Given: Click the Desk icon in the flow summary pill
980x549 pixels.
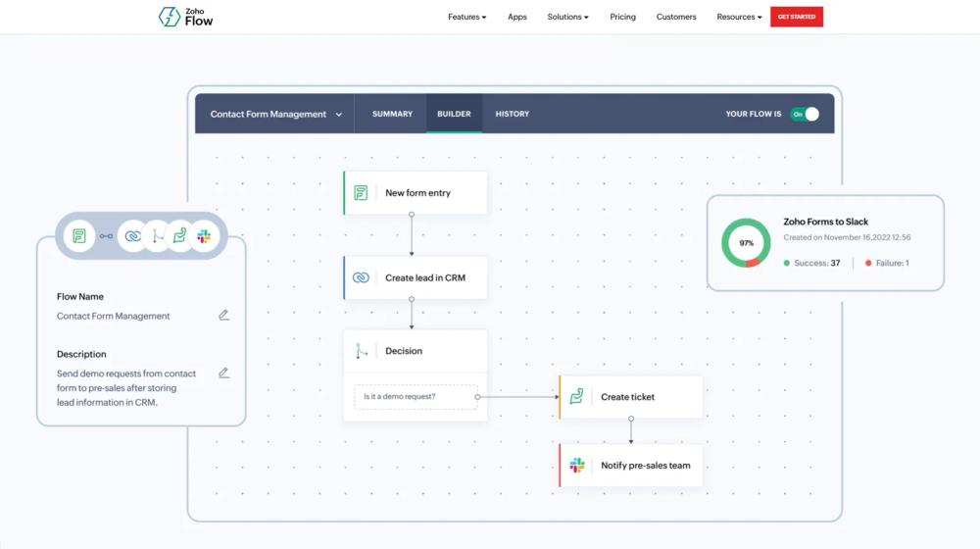Looking at the screenshot, I should 180,235.
